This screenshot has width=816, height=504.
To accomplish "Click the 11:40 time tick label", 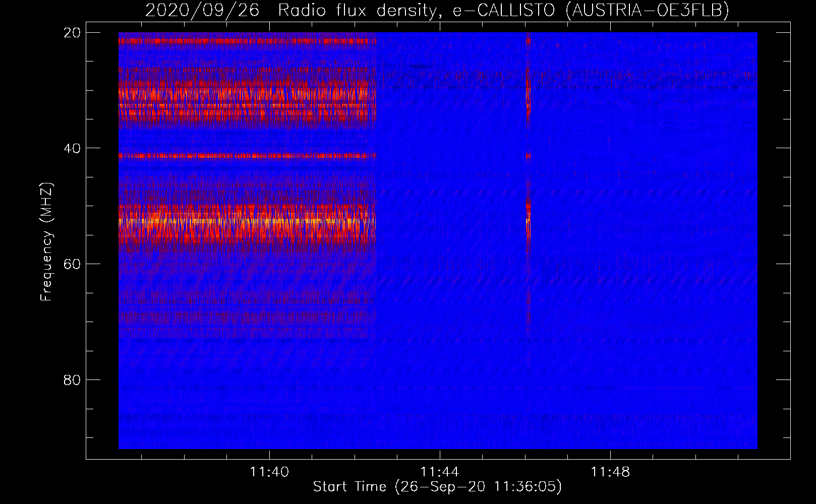I will [269, 472].
